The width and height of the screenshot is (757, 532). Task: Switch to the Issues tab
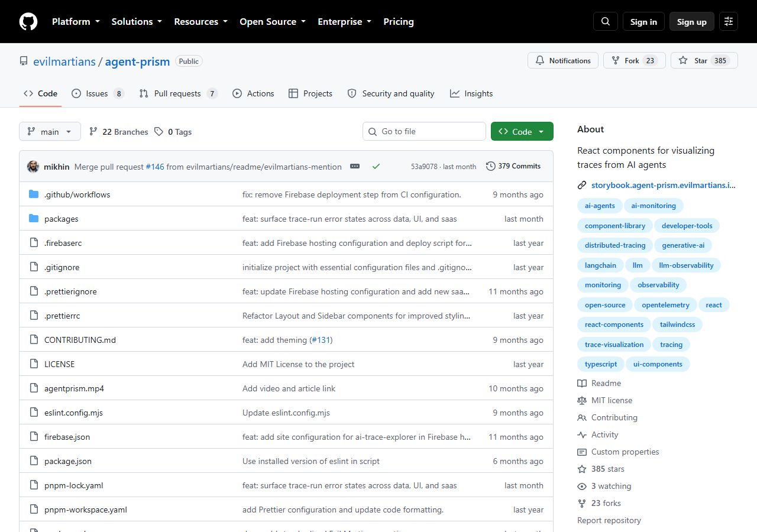(98, 93)
